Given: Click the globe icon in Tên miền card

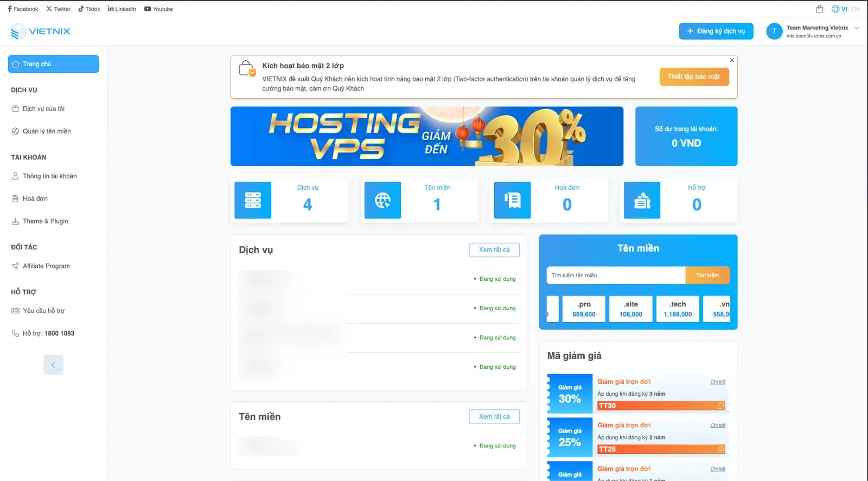Looking at the screenshot, I should click(x=382, y=200).
